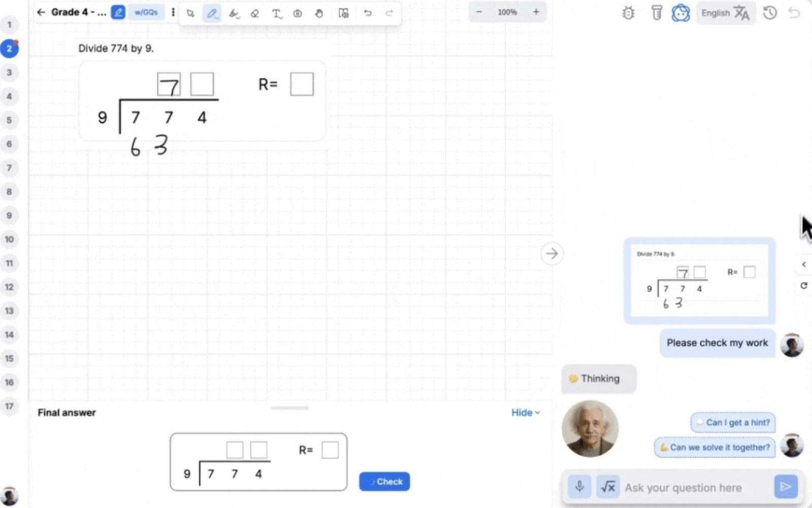Open chat history clock icon
This screenshot has height=508, width=812.
(x=770, y=13)
